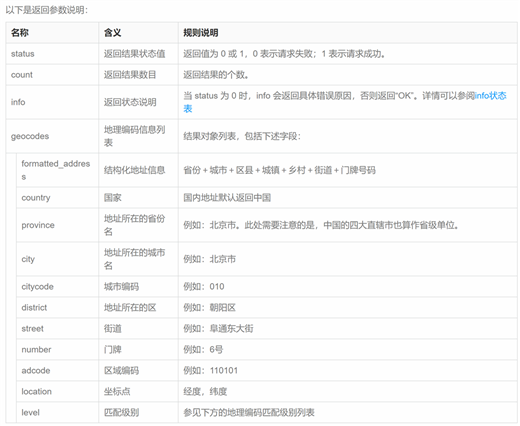Select the city field name
This screenshot has width=520, height=426.
coord(28,259)
